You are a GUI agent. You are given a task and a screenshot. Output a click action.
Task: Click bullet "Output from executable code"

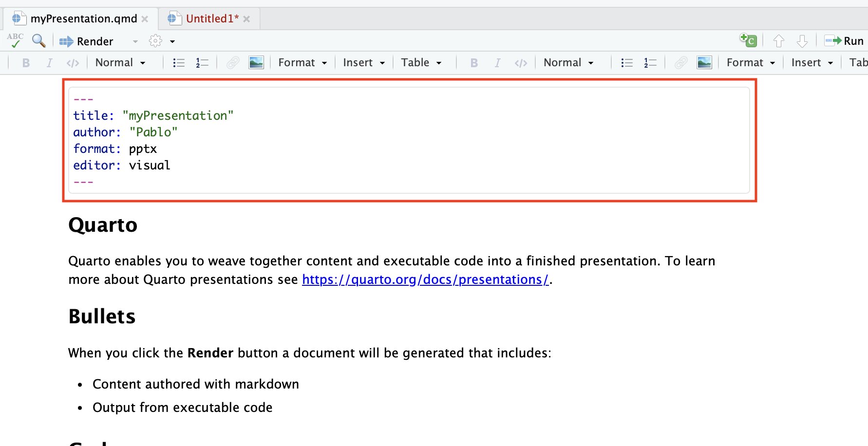183,408
